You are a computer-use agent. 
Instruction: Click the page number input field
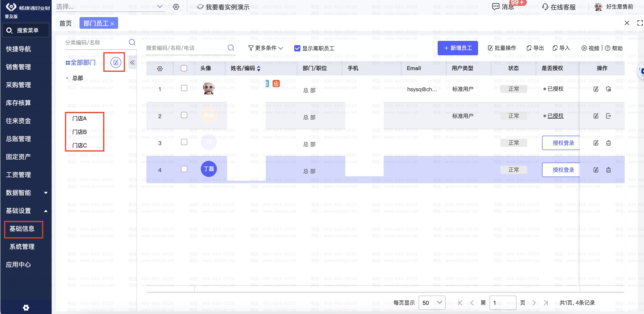[503, 303]
